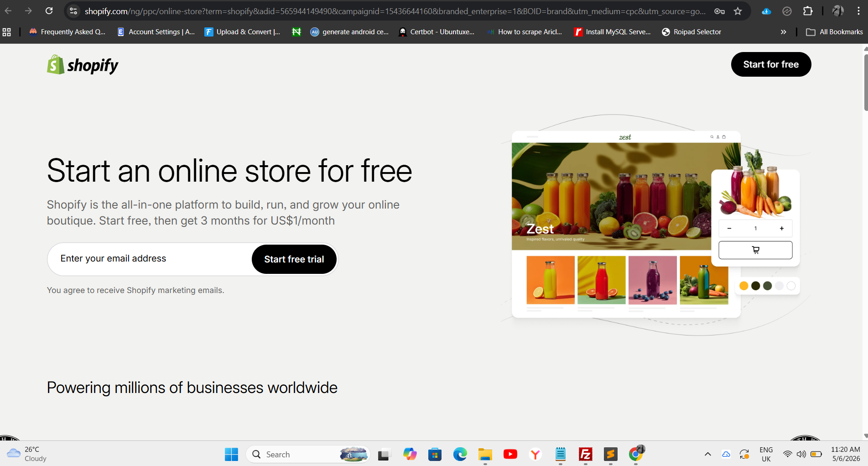Open site information icon in address bar
Viewport: 868px width, 466px height.
pyautogui.click(x=73, y=11)
